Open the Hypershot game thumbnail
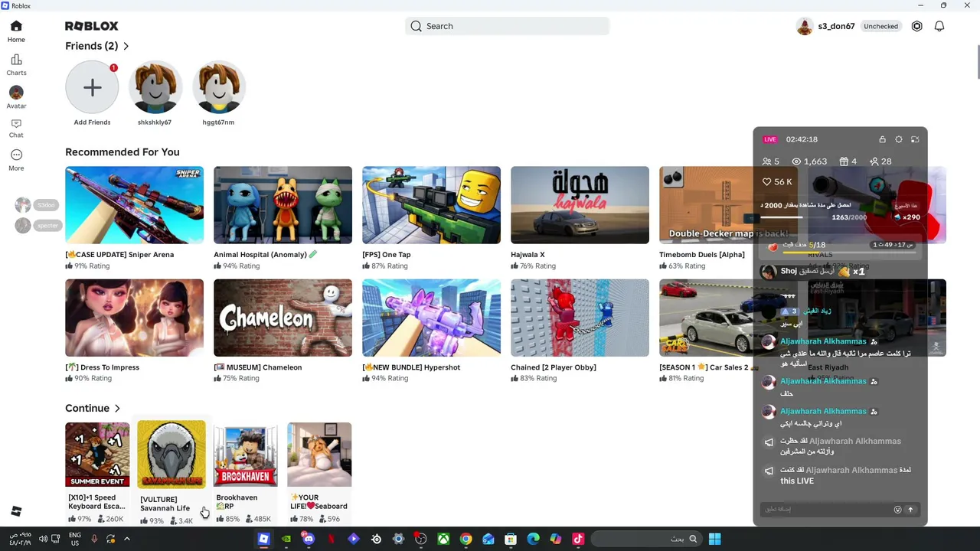This screenshot has height=551, width=980. point(431,318)
